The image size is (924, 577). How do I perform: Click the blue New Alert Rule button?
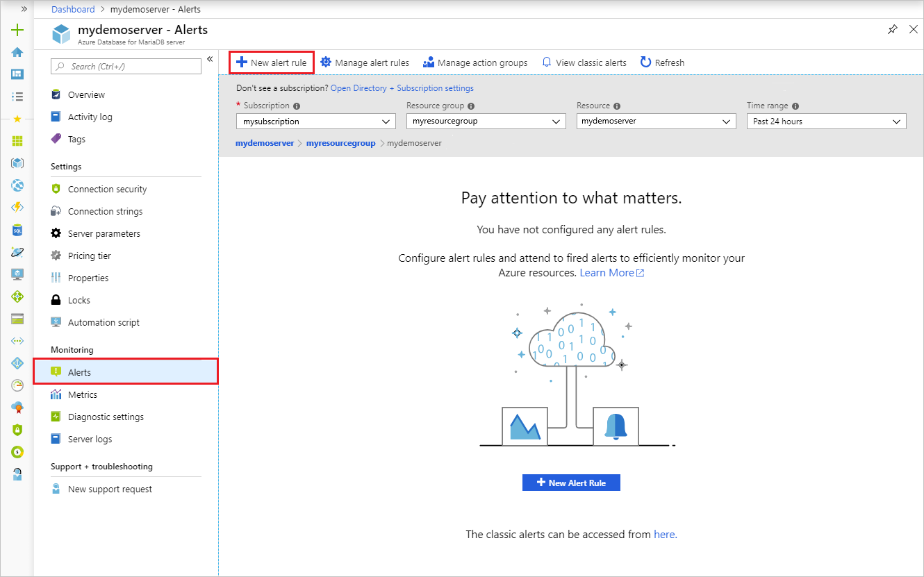coord(571,483)
